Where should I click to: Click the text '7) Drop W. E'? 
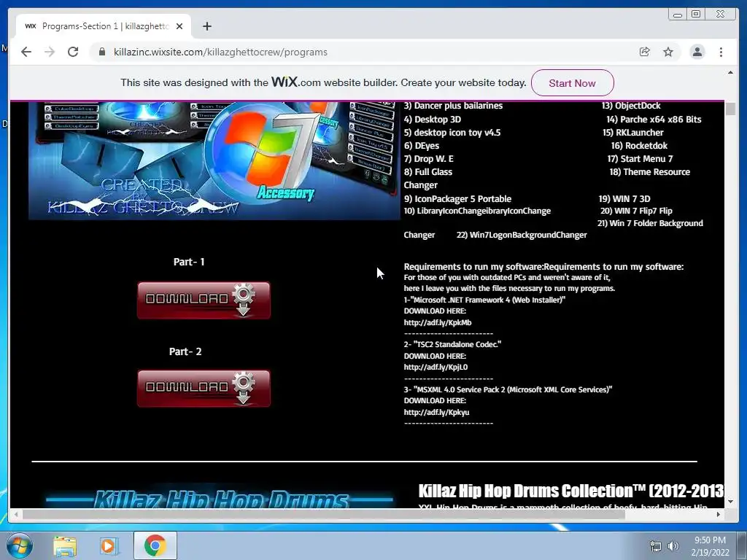coord(429,158)
